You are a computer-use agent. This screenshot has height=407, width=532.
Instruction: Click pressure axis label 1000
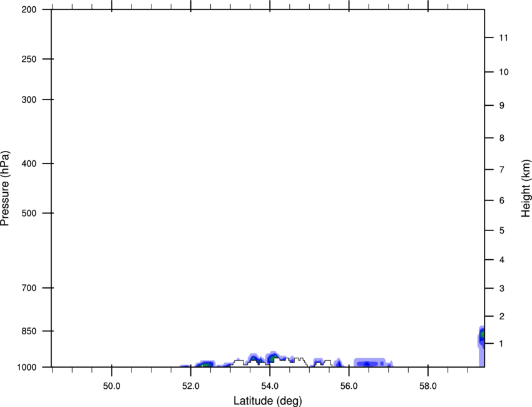coord(26,368)
